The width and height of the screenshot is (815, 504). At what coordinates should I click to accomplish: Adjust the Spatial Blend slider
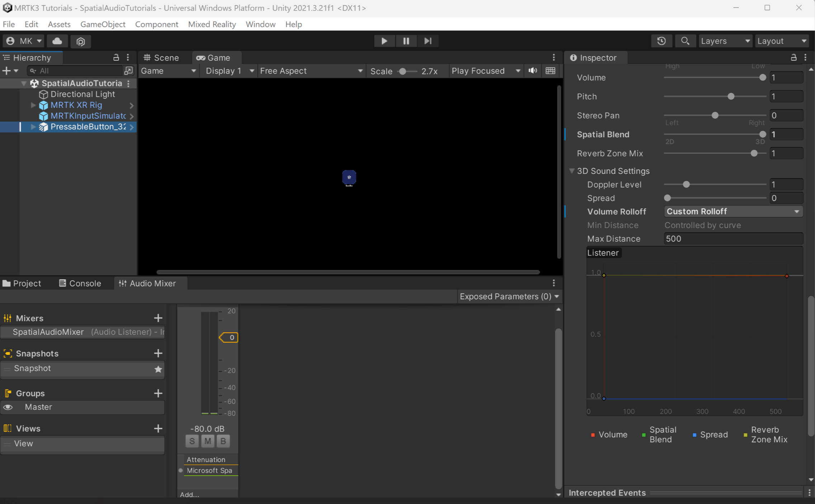763,134
